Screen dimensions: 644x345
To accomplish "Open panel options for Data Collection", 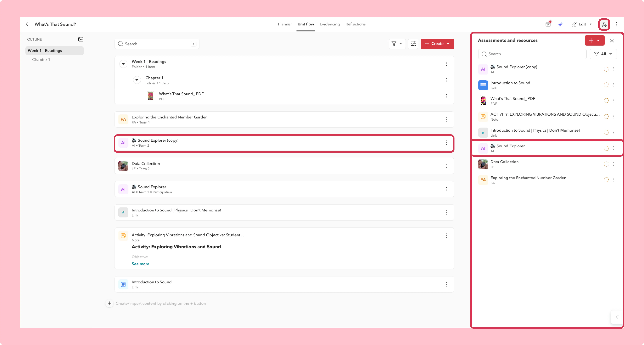I will pyautogui.click(x=613, y=164).
